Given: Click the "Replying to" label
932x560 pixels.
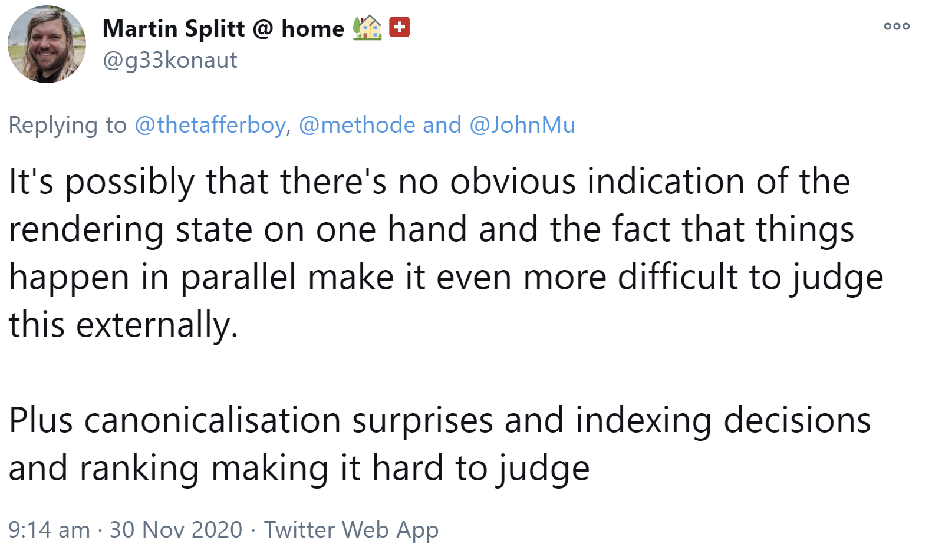Looking at the screenshot, I should click(x=67, y=125).
